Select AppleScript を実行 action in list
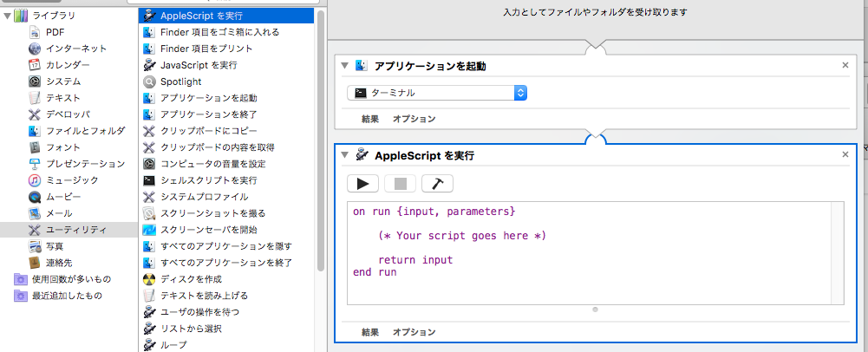The image size is (868, 352). (226, 16)
